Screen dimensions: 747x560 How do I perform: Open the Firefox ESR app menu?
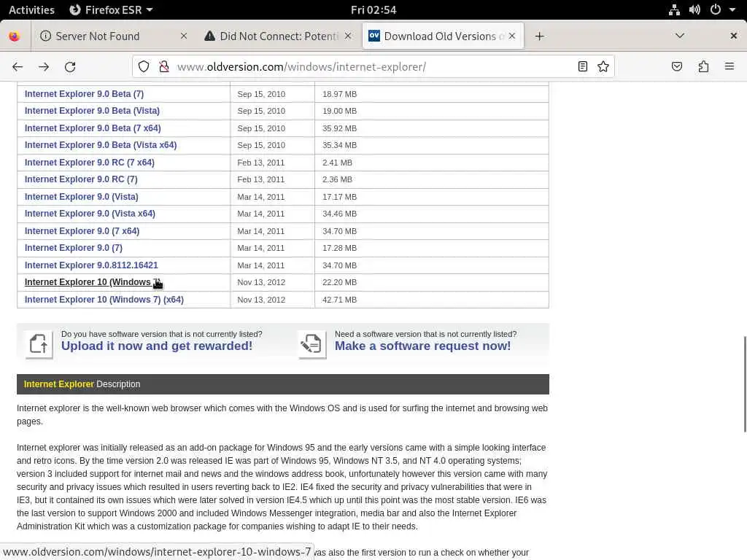coord(111,9)
